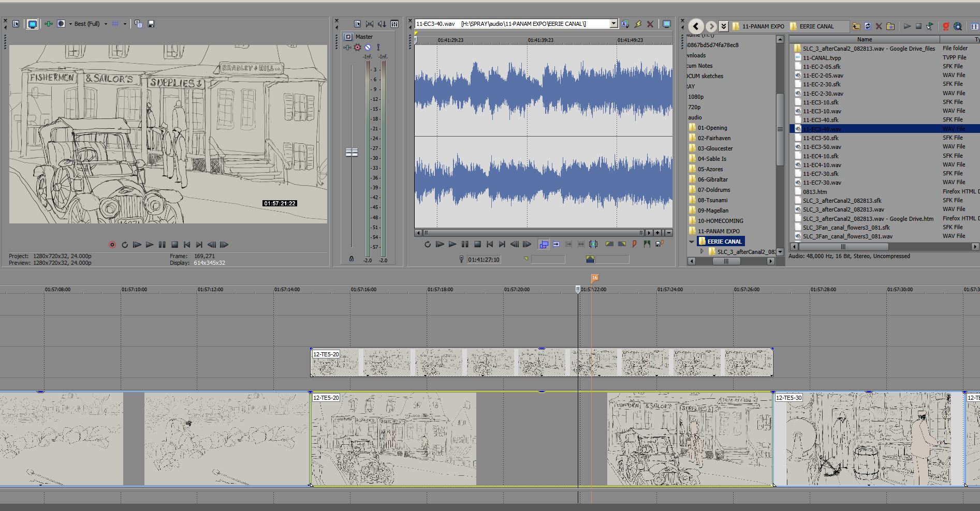980x511 pixels.
Task: Toggle Dim Output in mixer
Action: coord(382,24)
